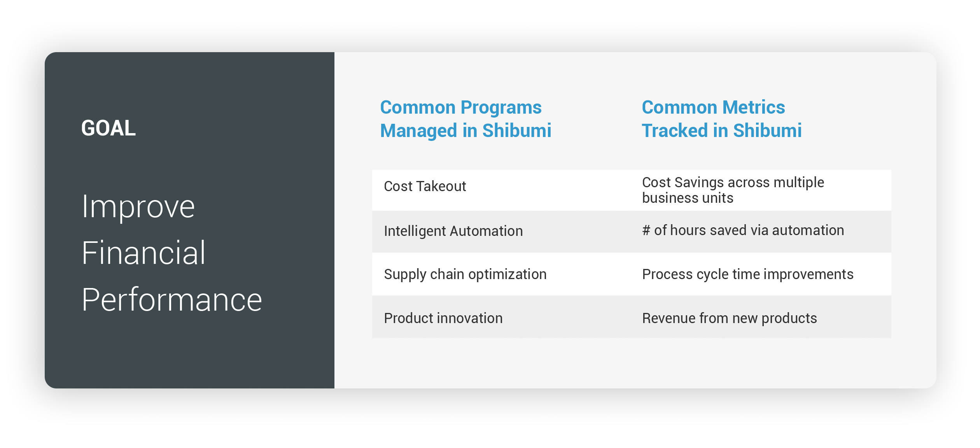Select the Supply chain optimization row
This screenshot has width=980, height=448.
(632, 274)
